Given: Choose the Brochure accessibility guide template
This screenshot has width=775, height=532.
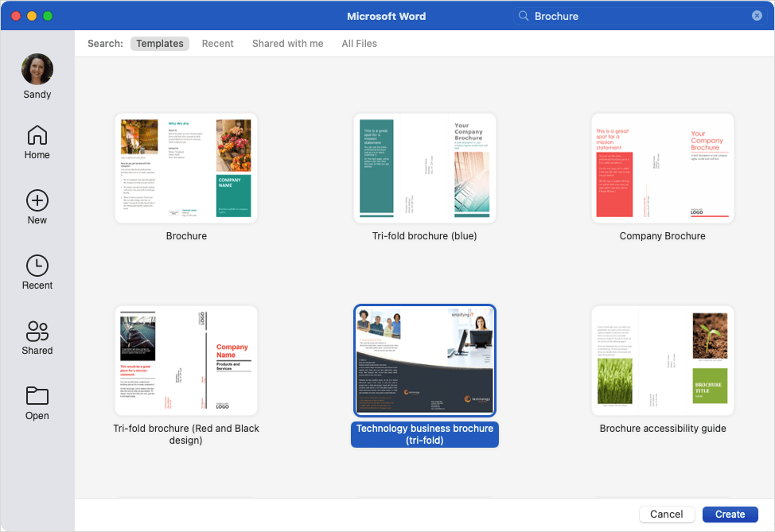Looking at the screenshot, I should tap(662, 360).
